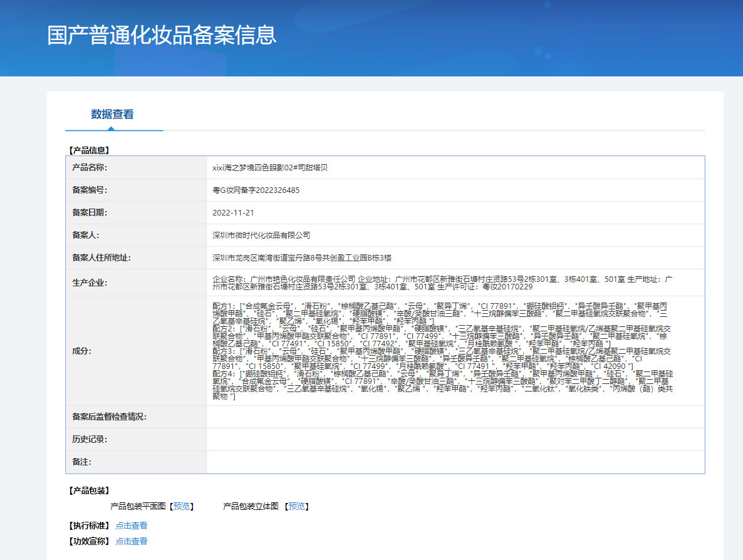Click the 执行标准 label
The width and height of the screenshot is (743, 560).
point(89,526)
